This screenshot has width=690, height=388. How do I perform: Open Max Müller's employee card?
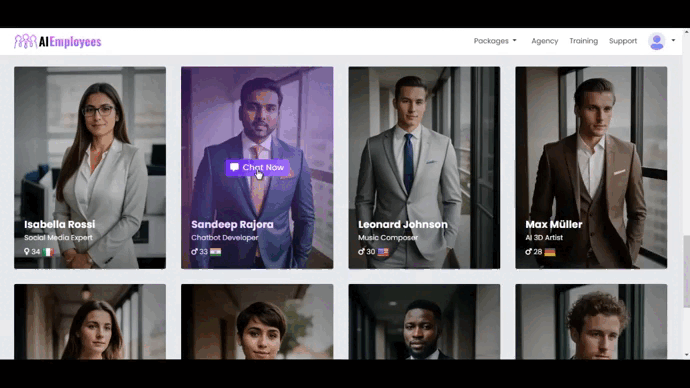coord(591,168)
